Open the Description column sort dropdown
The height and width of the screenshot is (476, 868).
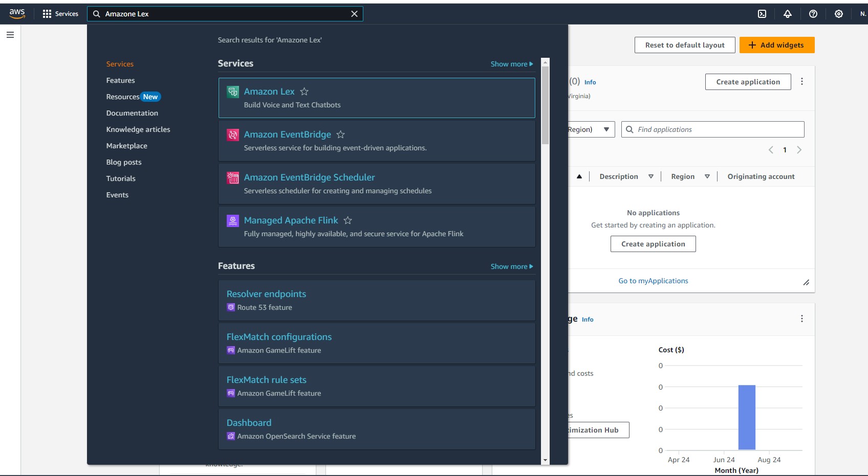(651, 176)
